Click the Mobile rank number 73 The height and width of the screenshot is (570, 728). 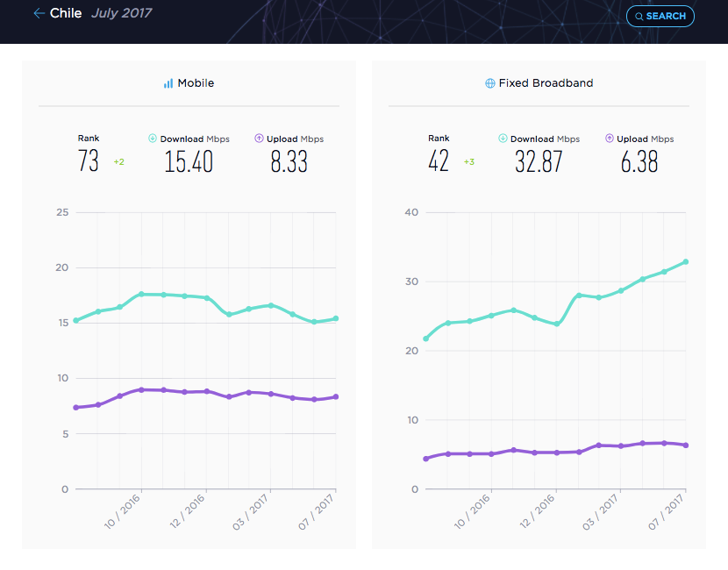pos(89,161)
